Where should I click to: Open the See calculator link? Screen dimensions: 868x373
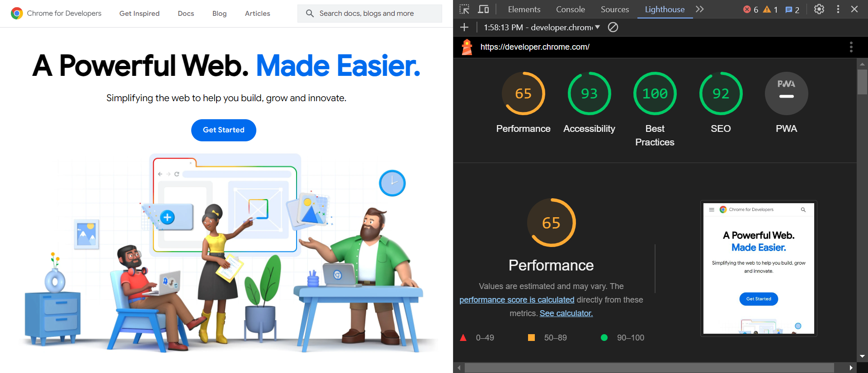tap(566, 313)
